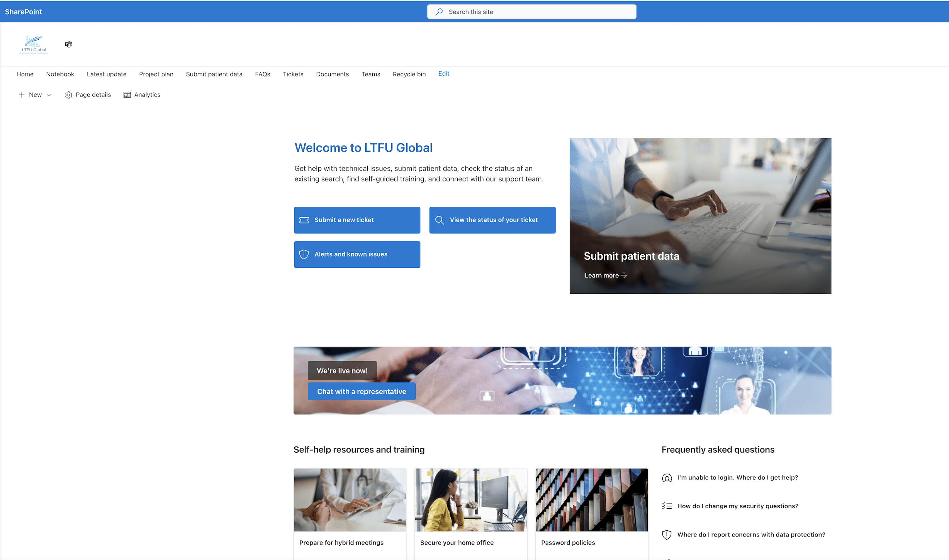Screen dimensions: 949x560
Task: Click the New page dropdown arrow
Action: click(x=49, y=95)
